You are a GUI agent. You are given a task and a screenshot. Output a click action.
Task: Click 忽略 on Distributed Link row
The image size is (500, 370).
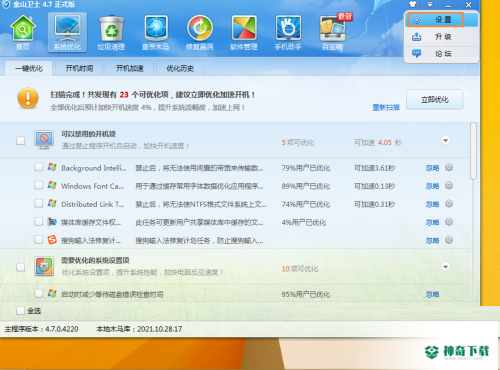pyautogui.click(x=432, y=204)
